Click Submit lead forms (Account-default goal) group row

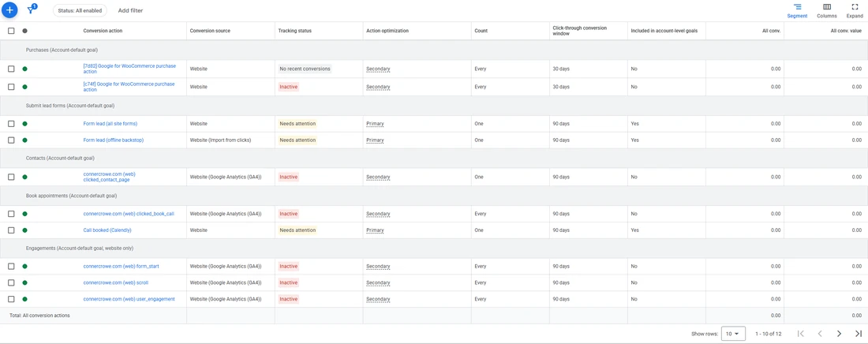pos(434,105)
